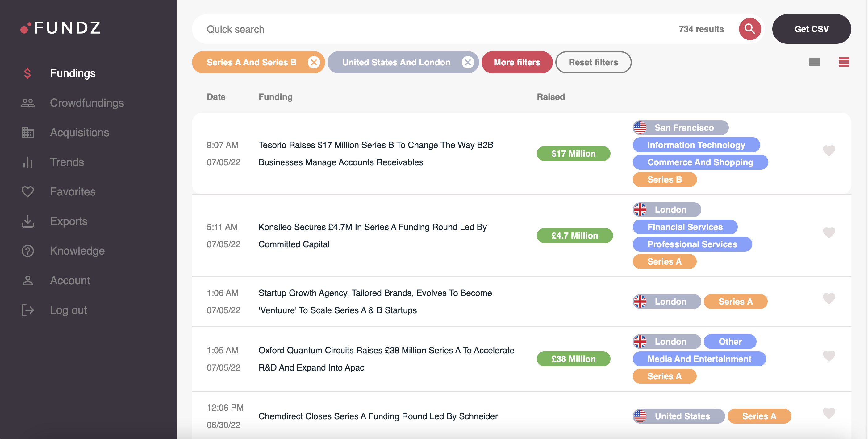Click the green $17 Million raised badge
This screenshot has height=439, width=868.
pos(573,154)
